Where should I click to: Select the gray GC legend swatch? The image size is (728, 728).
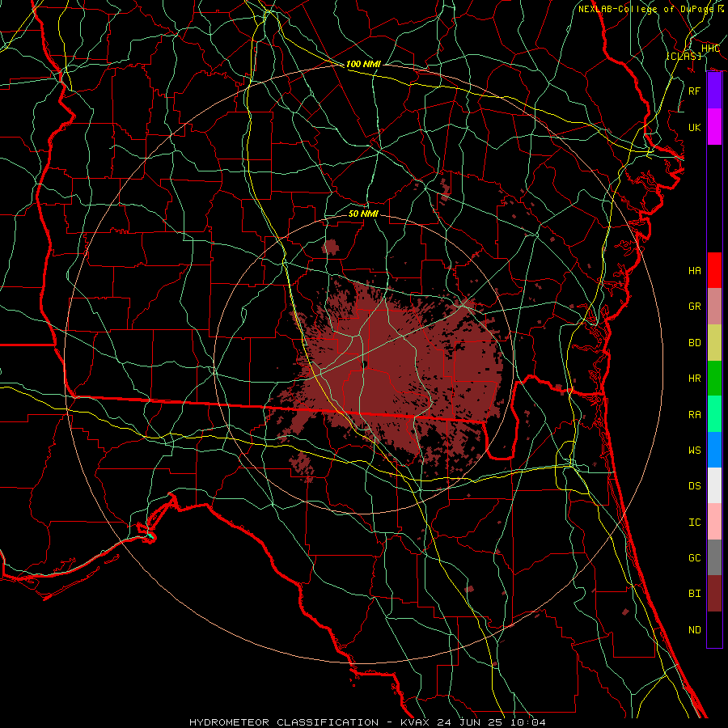pos(714,557)
